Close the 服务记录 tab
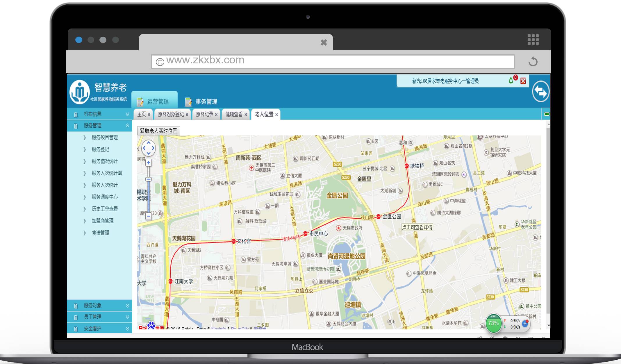 [x=216, y=115]
